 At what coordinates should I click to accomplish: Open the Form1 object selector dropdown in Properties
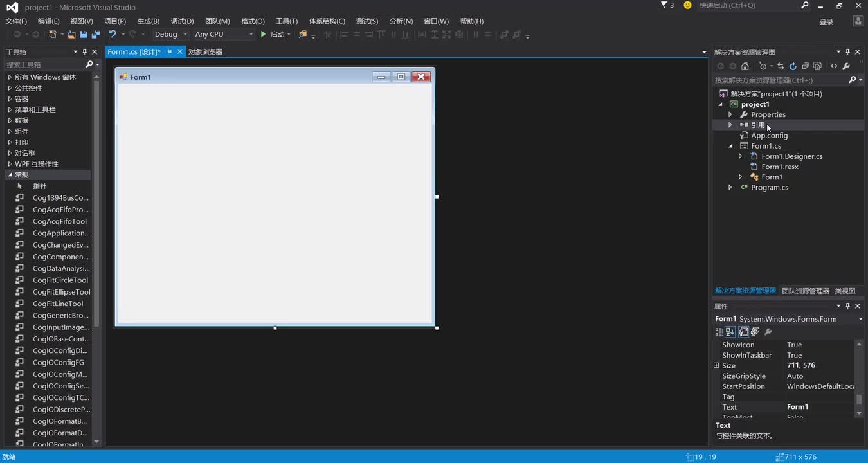pos(860,319)
